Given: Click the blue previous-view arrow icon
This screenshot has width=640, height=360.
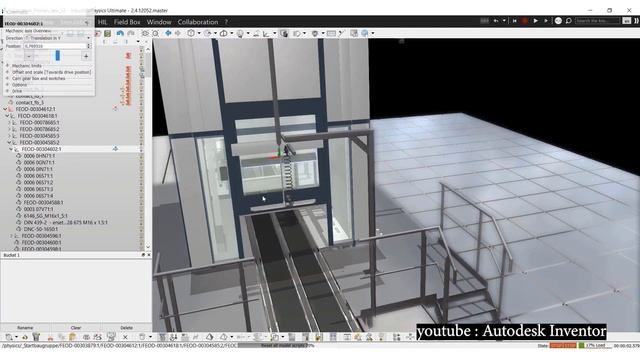Looking at the screenshot, I should coord(168,33).
